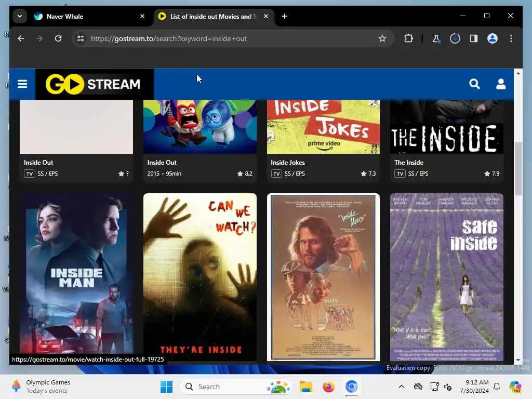Click the TV badge under Inside Jokes
Image resolution: width=532 pixels, height=399 pixels.
pos(276,174)
